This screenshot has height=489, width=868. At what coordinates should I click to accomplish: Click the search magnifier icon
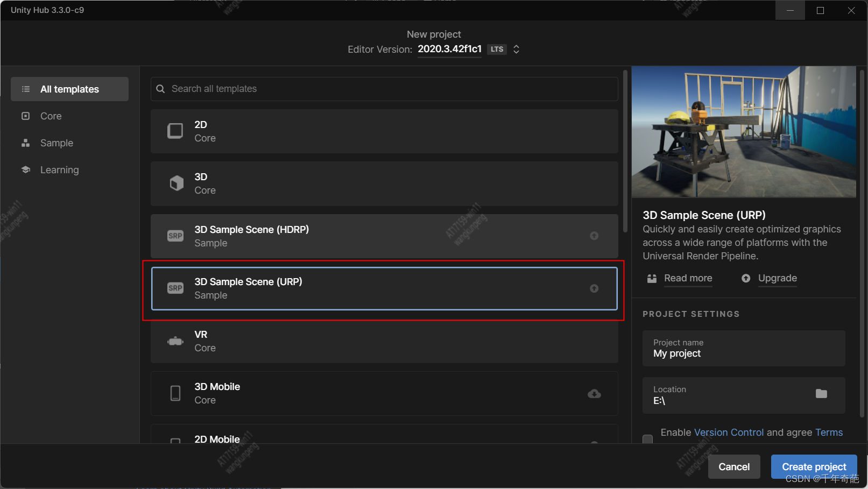(160, 89)
